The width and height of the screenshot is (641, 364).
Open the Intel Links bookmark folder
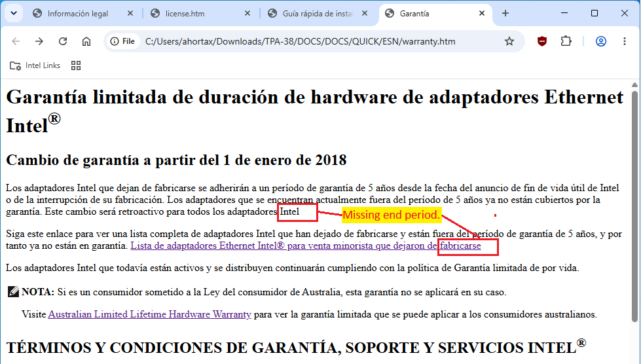pyautogui.click(x=35, y=65)
